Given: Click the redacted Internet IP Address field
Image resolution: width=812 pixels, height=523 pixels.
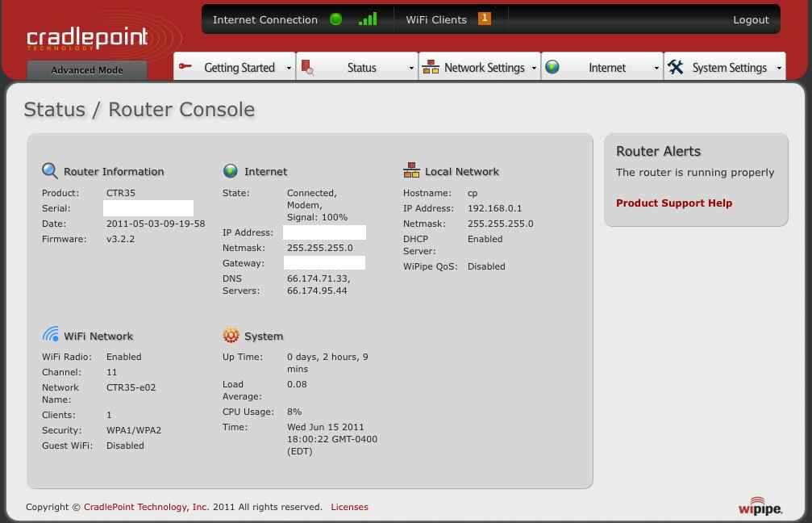Looking at the screenshot, I should 324,232.
